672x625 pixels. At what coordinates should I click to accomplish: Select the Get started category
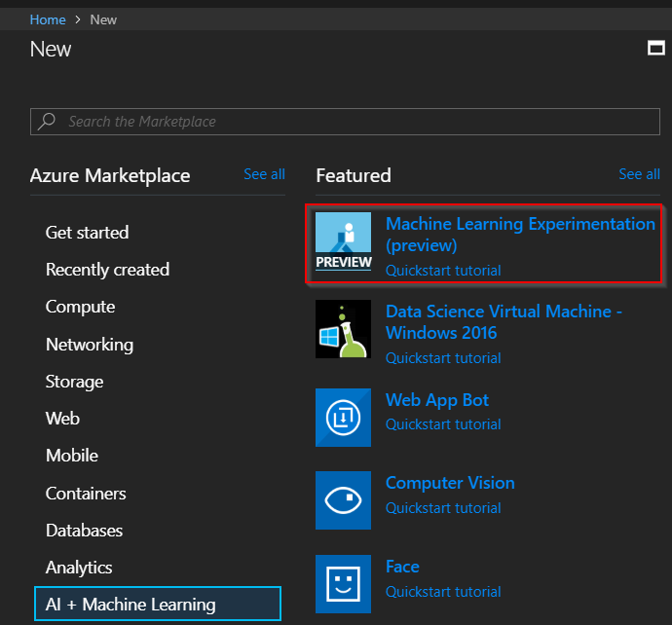coord(87,233)
